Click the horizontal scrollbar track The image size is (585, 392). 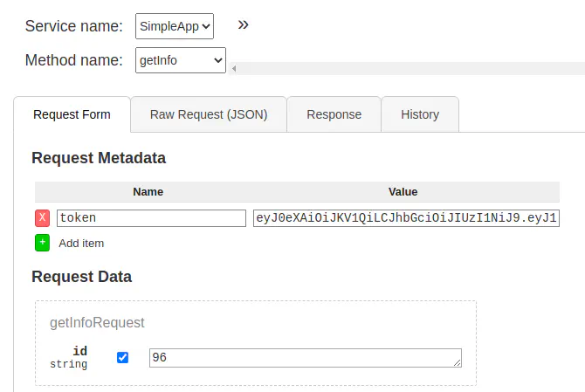point(410,68)
